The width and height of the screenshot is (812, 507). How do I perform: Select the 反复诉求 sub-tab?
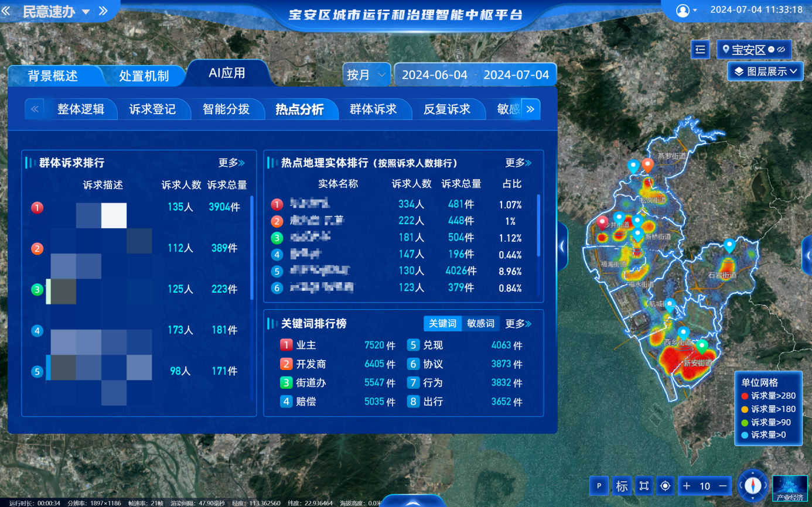447,109
